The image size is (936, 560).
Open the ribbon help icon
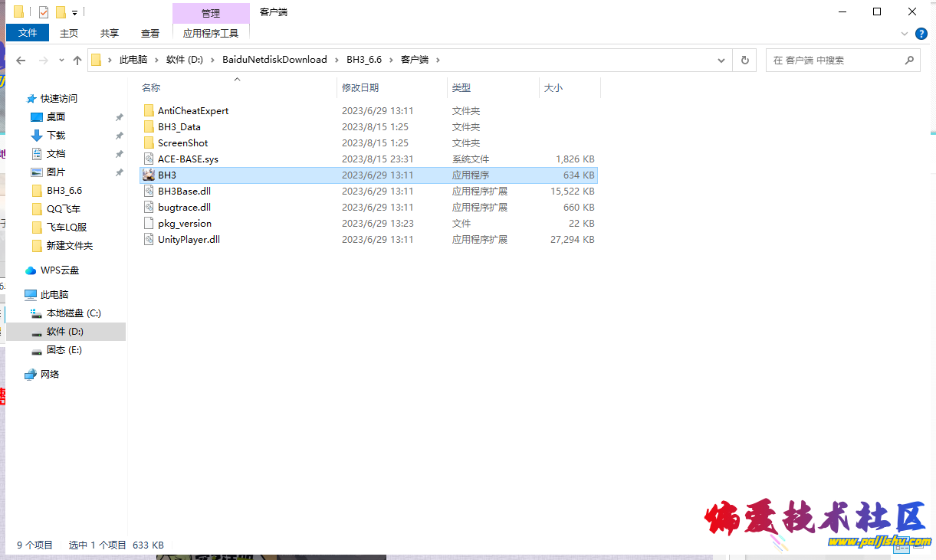click(x=921, y=33)
